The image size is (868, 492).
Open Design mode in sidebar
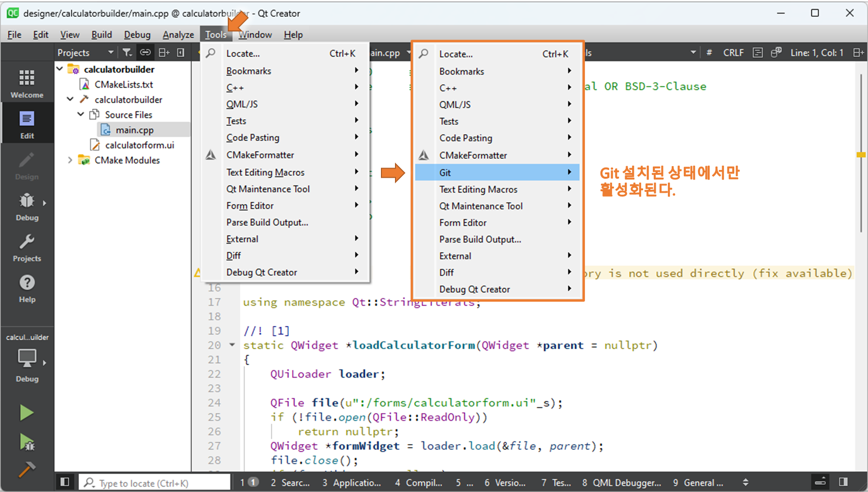click(27, 166)
